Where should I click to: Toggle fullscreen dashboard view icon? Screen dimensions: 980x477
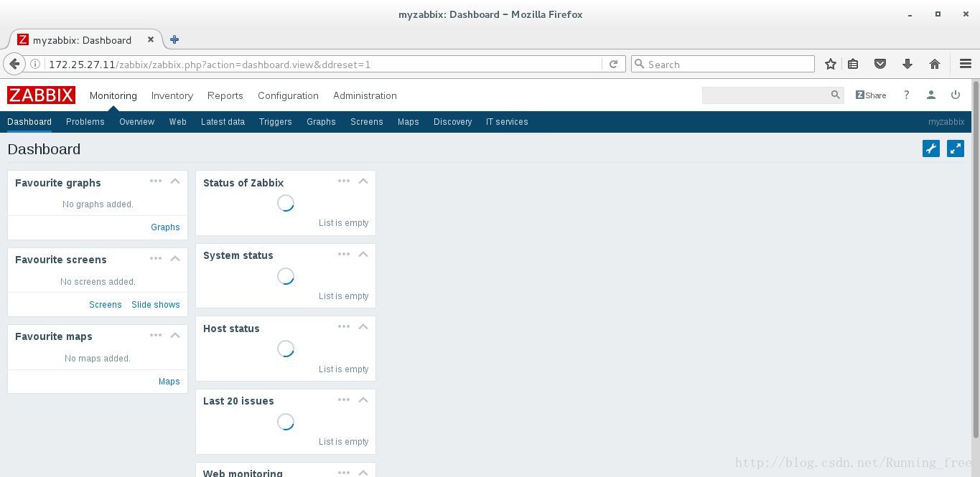tap(955, 148)
